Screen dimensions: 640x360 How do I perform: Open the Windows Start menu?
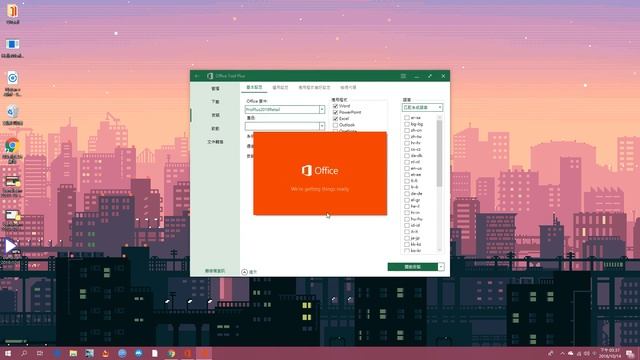(x=8, y=353)
